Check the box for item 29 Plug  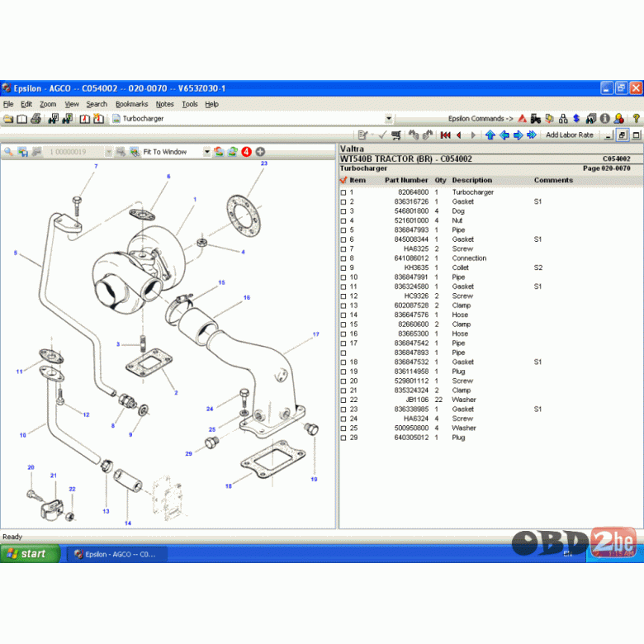coord(343,438)
